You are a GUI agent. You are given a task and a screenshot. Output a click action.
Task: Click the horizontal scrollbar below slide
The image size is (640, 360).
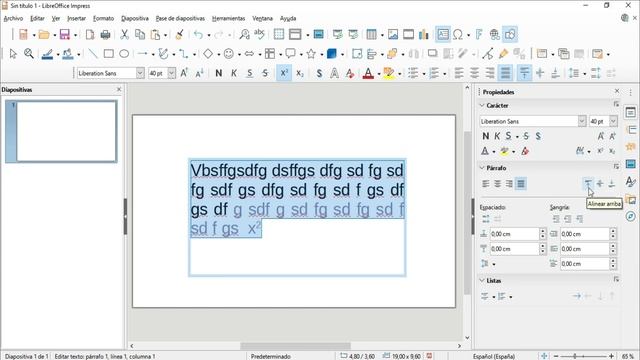click(x=296, y=346)
